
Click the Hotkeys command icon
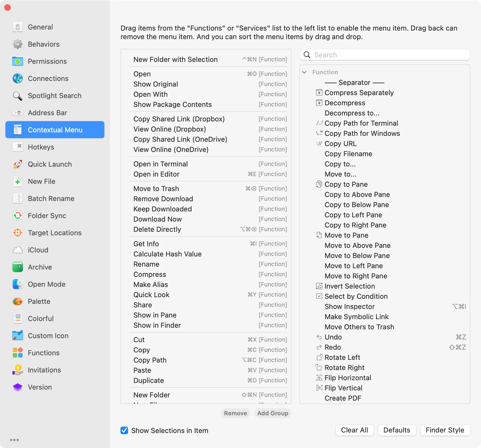tap(17, 147)
